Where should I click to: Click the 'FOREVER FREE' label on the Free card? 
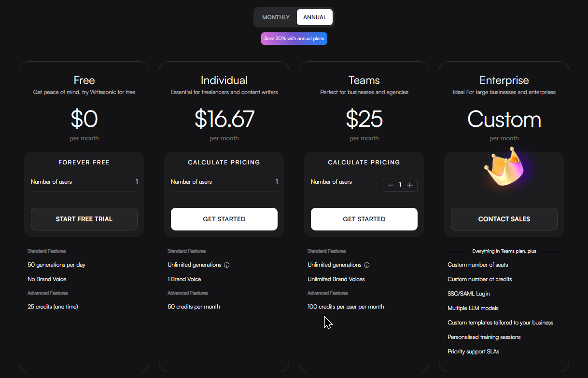84,162
